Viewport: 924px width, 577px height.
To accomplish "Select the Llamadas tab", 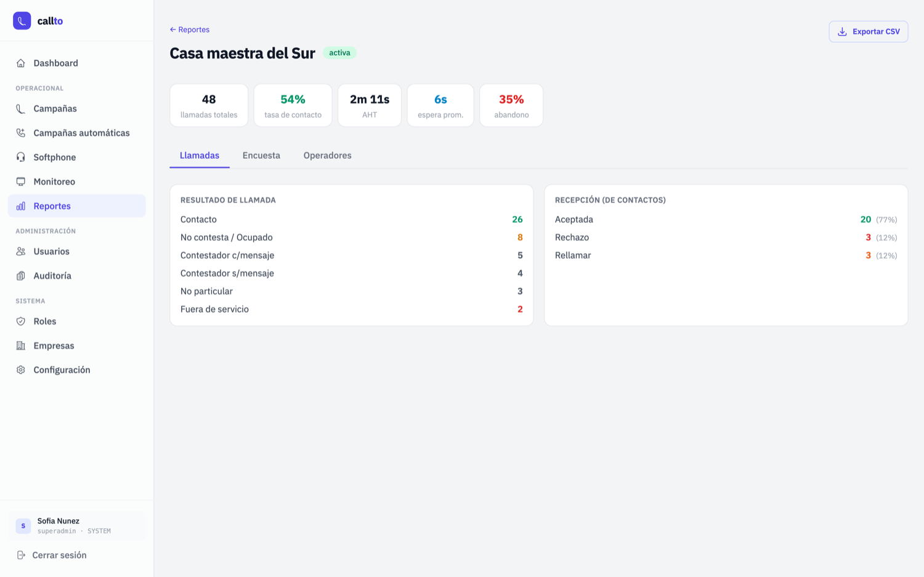I will click(200, 155).
